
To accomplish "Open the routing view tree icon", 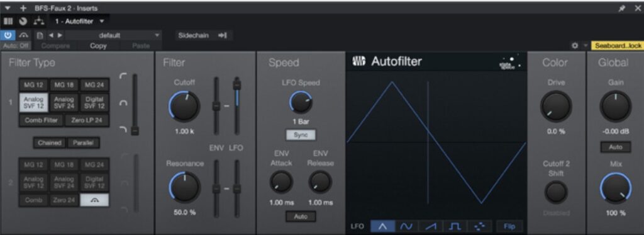I will pyautogui.click(x=40, y=21).
